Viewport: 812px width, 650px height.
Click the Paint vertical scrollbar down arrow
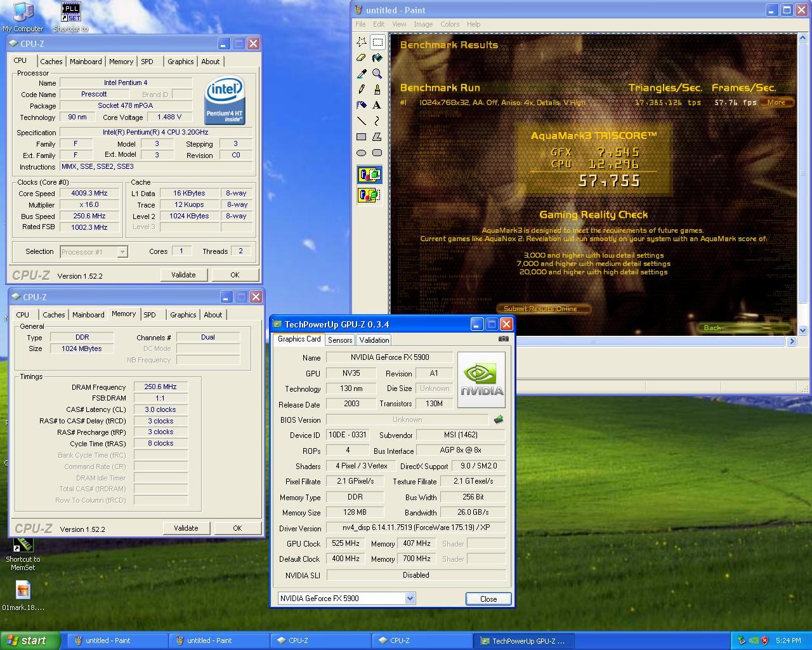point(802,330)
